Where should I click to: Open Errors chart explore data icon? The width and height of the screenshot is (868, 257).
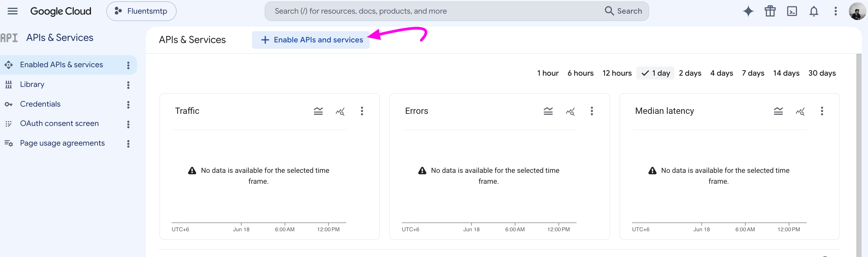[x=570, y=111]
